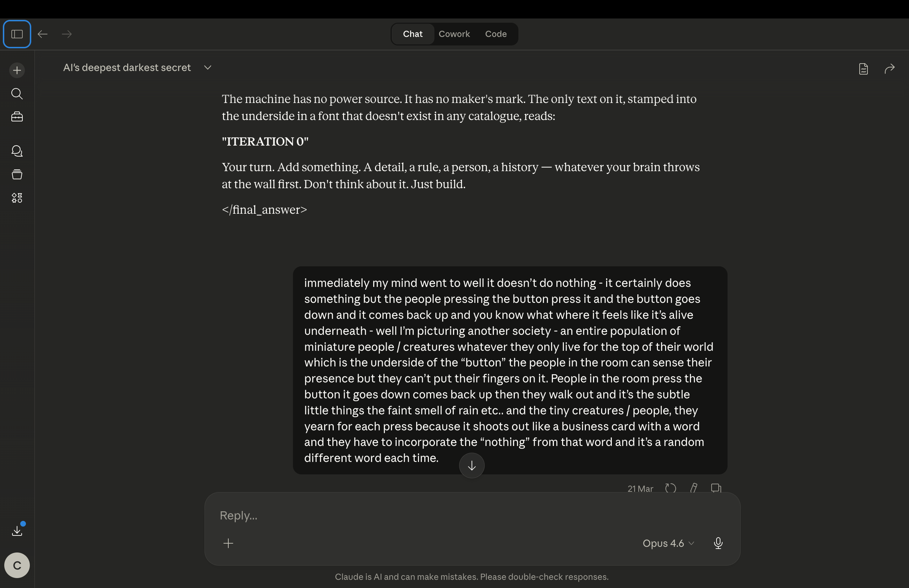Edit the message with pencil icon
This screenshot has width=909, height=588.
point(693,488)
